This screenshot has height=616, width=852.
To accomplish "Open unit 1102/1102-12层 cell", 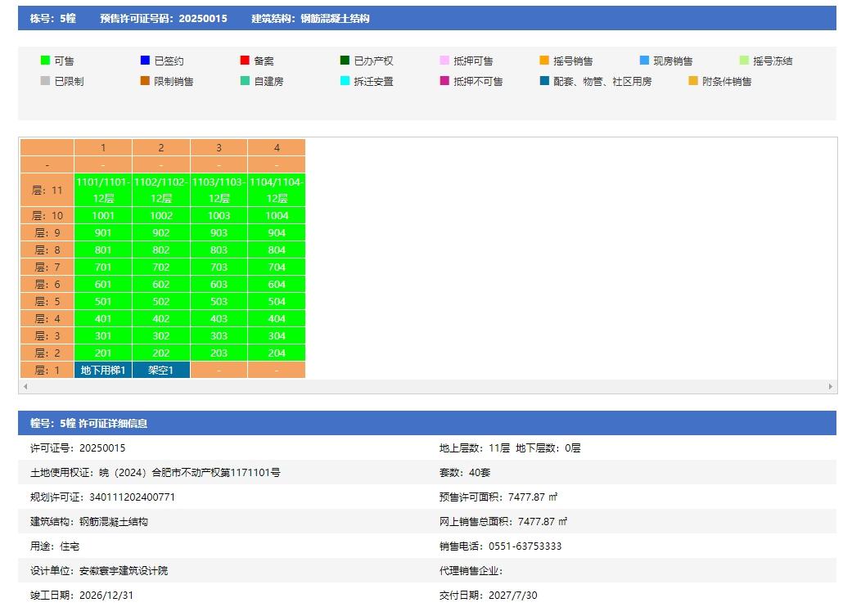I will coord(161,190).
